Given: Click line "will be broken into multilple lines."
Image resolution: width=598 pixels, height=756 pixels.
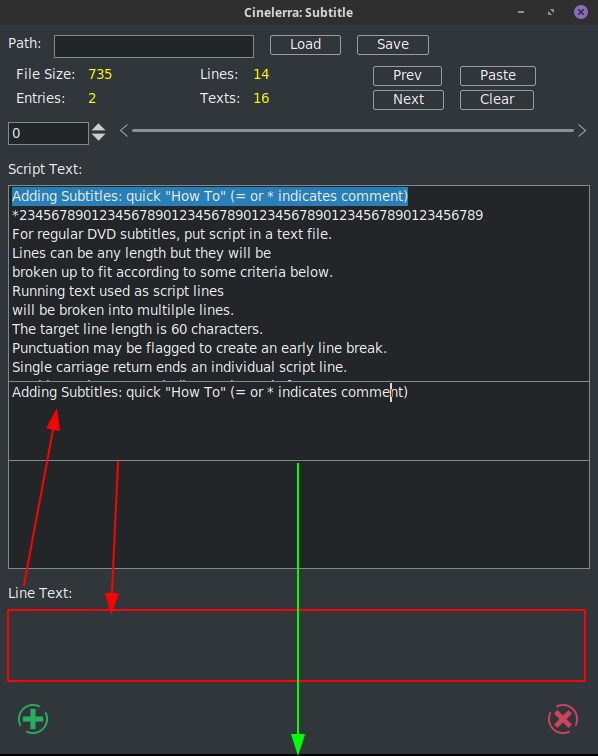Looking at the screenshot, I should coord(123,310).
